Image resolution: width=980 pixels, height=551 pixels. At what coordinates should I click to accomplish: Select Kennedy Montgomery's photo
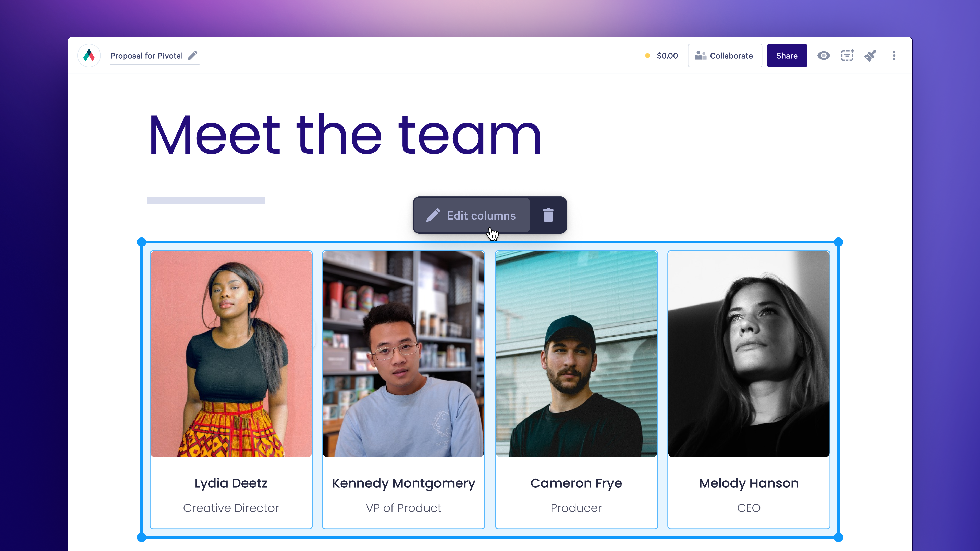coord(403,354)
